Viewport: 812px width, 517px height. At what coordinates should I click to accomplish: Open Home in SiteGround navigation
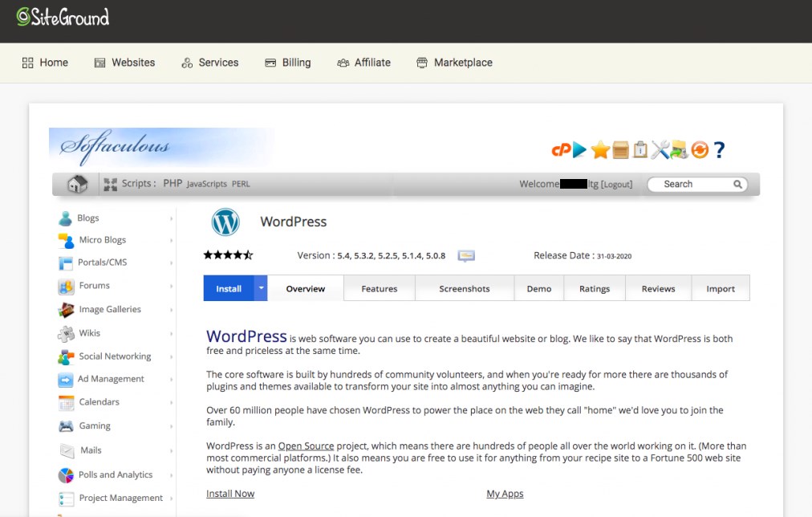pyautogui.click(x=45, y=63)
